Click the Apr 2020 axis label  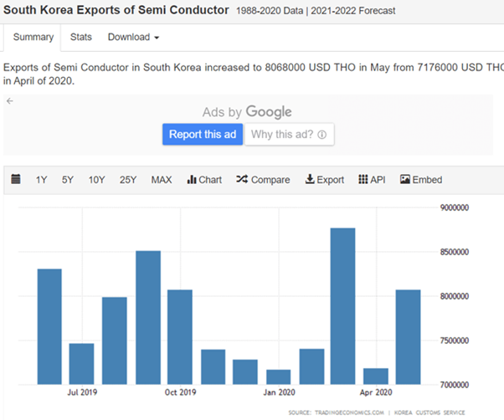pyautogui.click(x=376, y=392)
